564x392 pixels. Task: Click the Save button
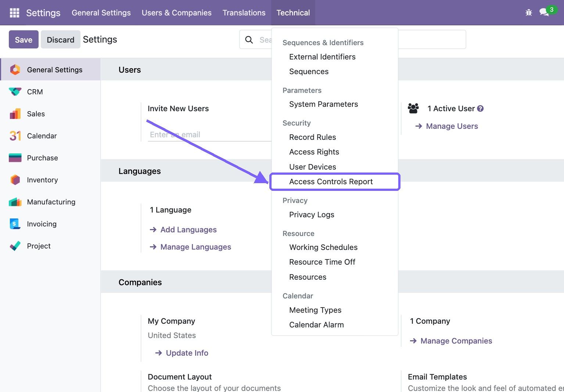(24, 39)
